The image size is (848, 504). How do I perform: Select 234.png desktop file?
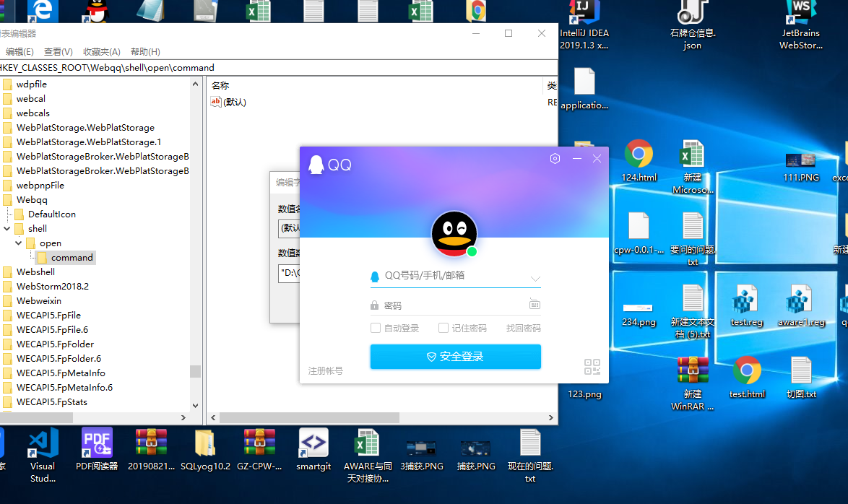[x=638, y=314]
